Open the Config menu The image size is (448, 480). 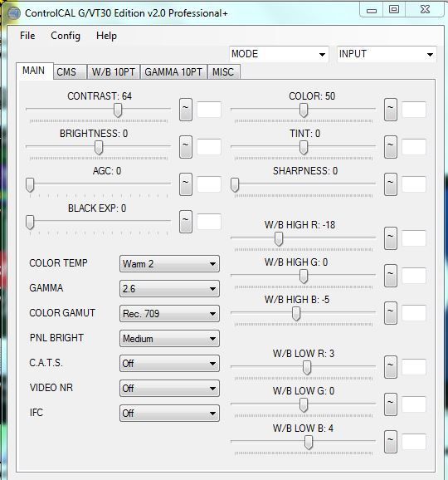point(66,36)
